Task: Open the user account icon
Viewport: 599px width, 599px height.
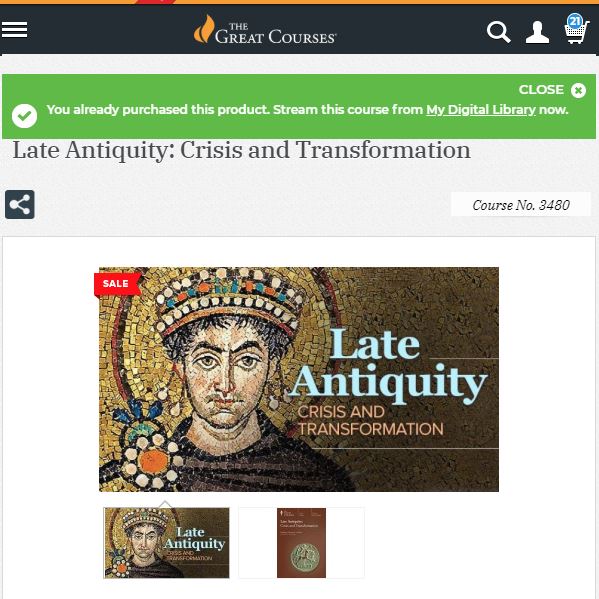Action: [537, 32]
